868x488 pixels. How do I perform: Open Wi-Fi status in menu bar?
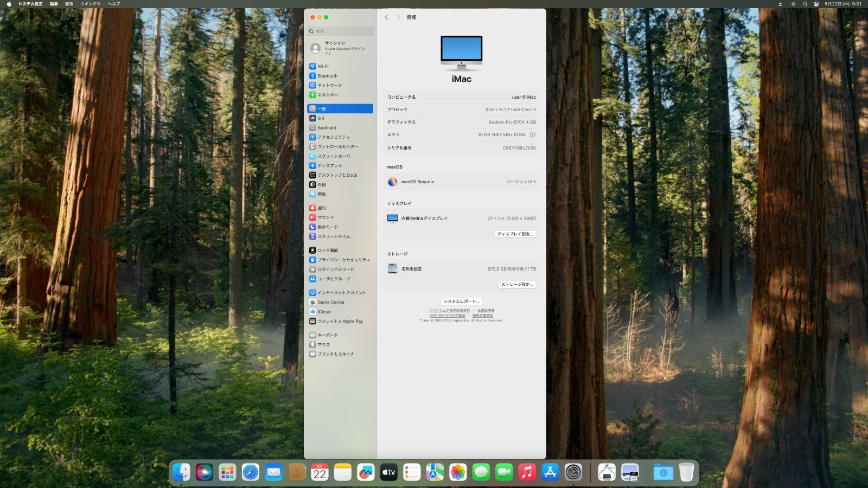click(793, 4)
